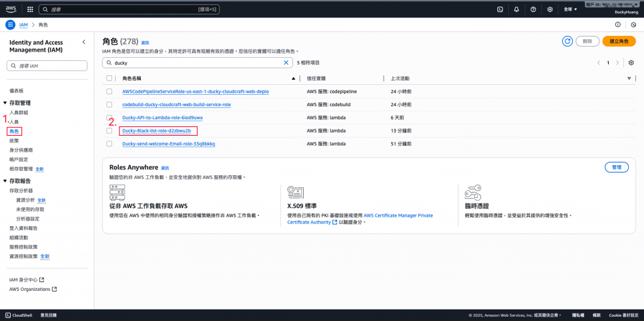Viewport: 644px width, 321px height.
Task: Open the AWS home logo
Action: click(x=11, y=9)
